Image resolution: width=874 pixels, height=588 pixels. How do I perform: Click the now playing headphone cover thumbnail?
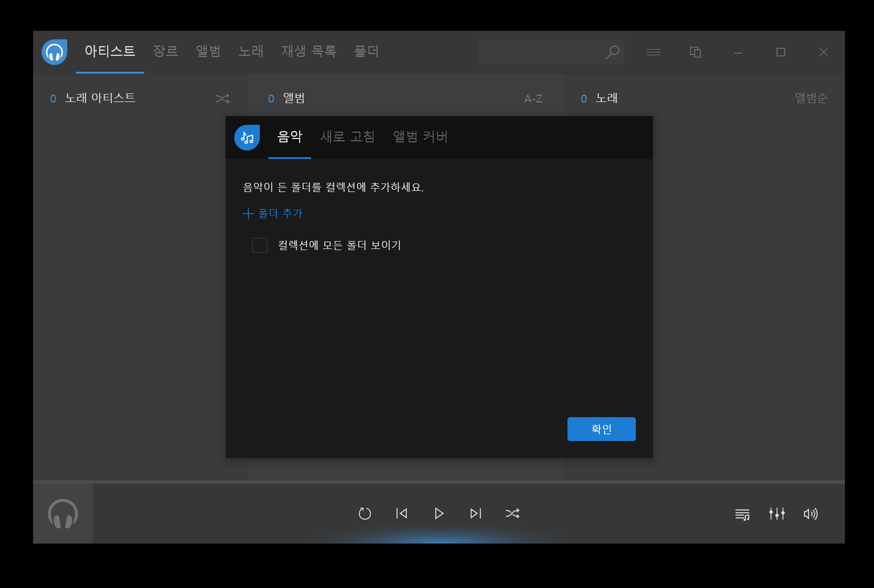[x=63, y=513]
